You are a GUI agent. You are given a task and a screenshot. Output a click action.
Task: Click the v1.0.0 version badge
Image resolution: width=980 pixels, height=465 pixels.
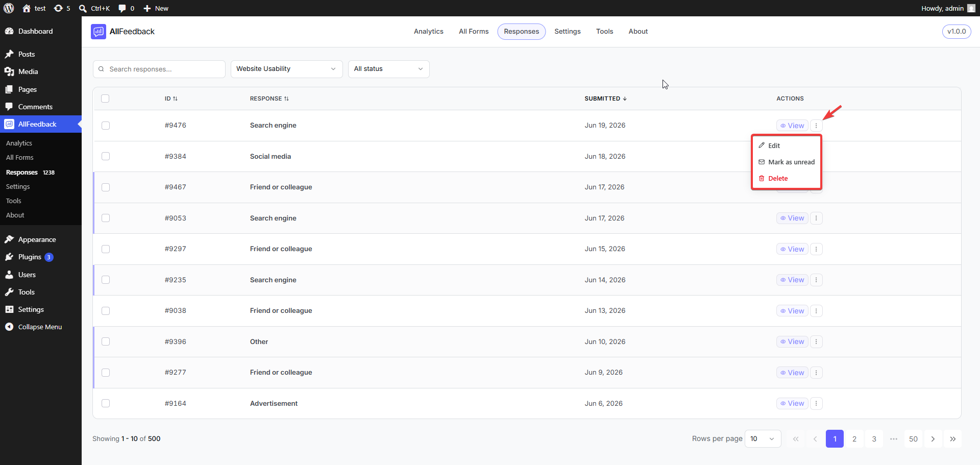coord(957,31)
